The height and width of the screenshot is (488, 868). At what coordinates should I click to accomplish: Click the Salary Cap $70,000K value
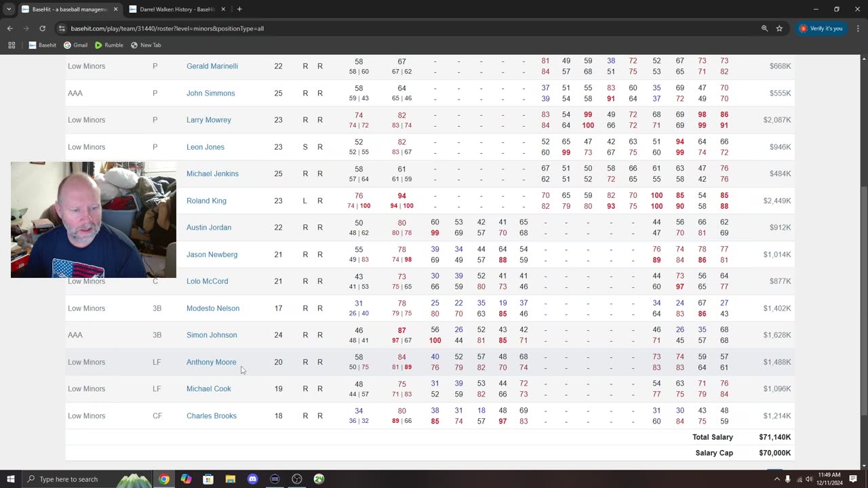[x=774, y=453]
